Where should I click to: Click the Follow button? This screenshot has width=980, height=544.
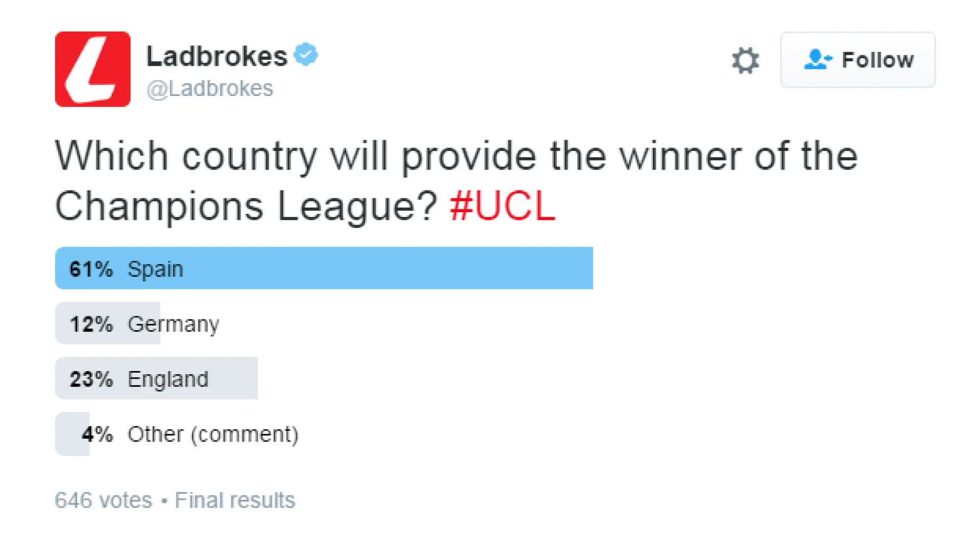pos(857,60)
